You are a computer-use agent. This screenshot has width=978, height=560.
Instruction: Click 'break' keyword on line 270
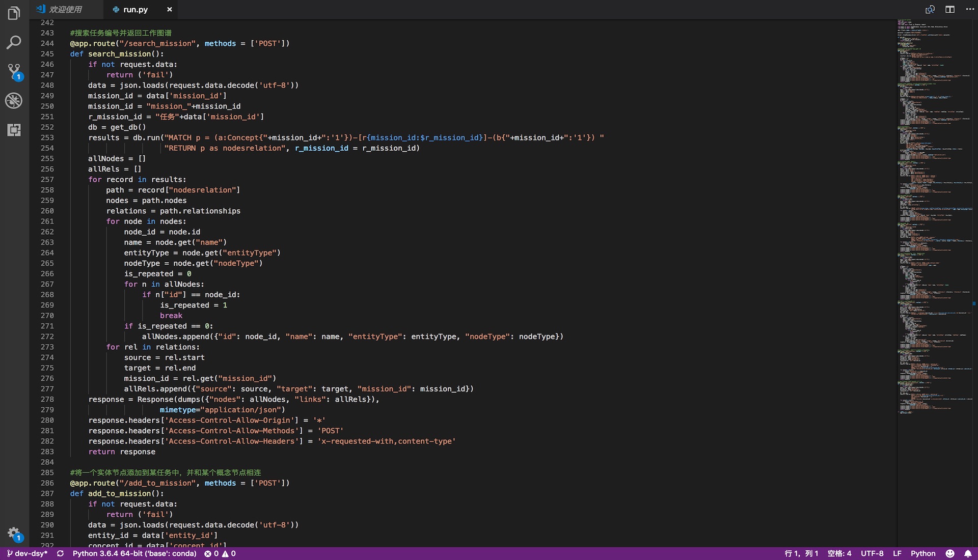[x=171, y=316]
